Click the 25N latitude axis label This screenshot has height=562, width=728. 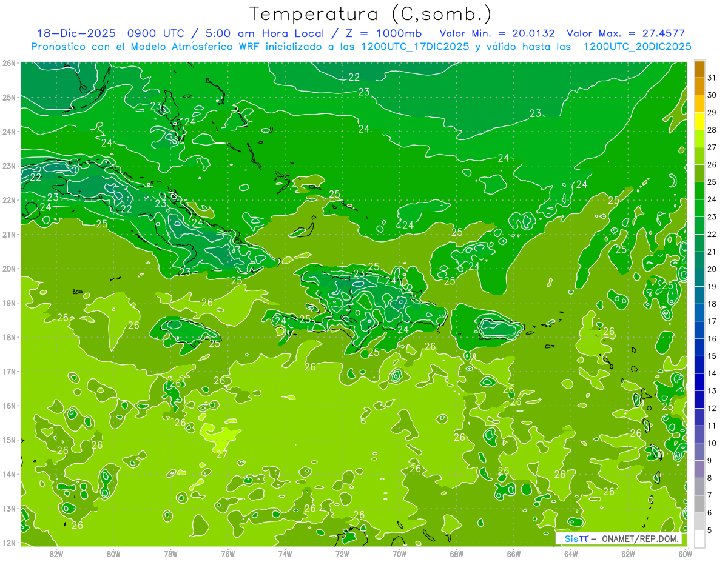pyautogui.click(x=9, y=97)
